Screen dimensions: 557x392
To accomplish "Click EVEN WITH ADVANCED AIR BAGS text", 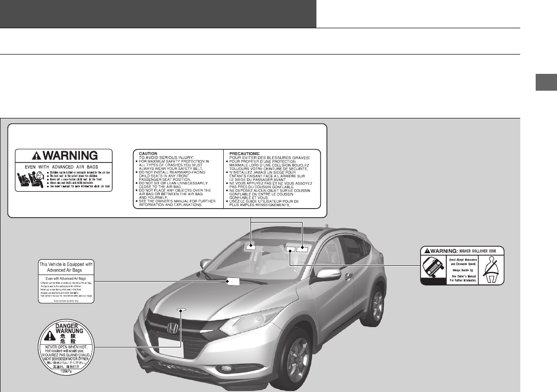I will click(62, 167).
